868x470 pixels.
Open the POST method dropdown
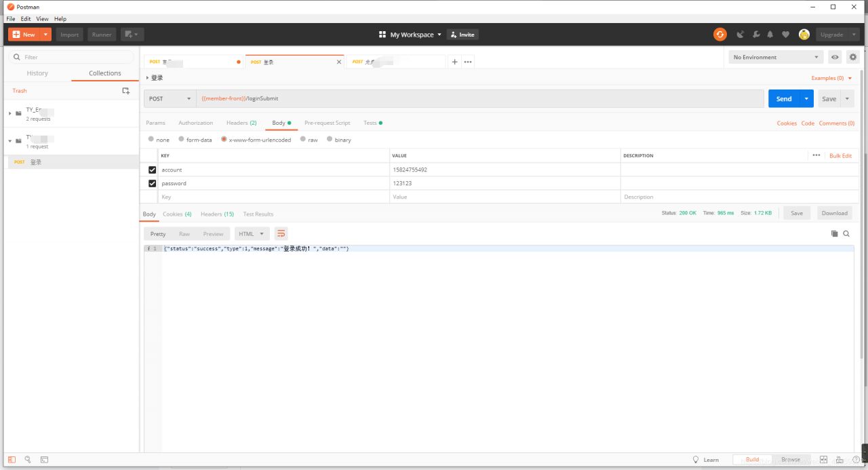coord(170,98)
